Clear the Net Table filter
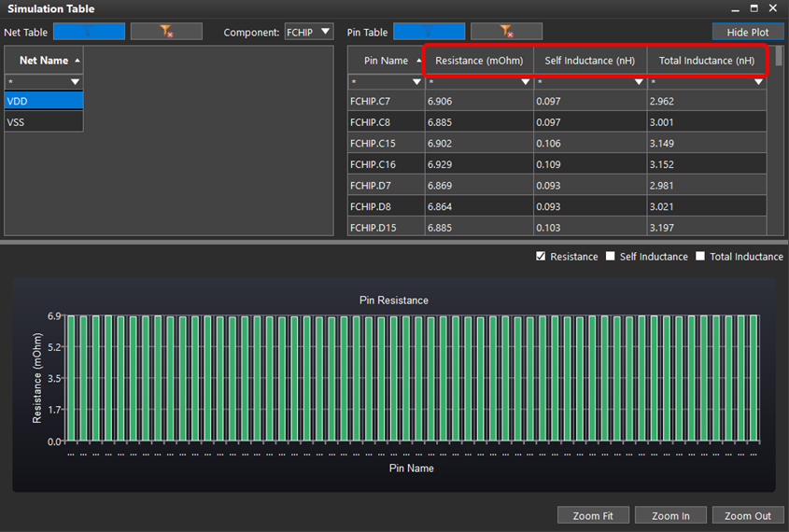The height and width of the screenshot is (532, 789). pos(166,32)
